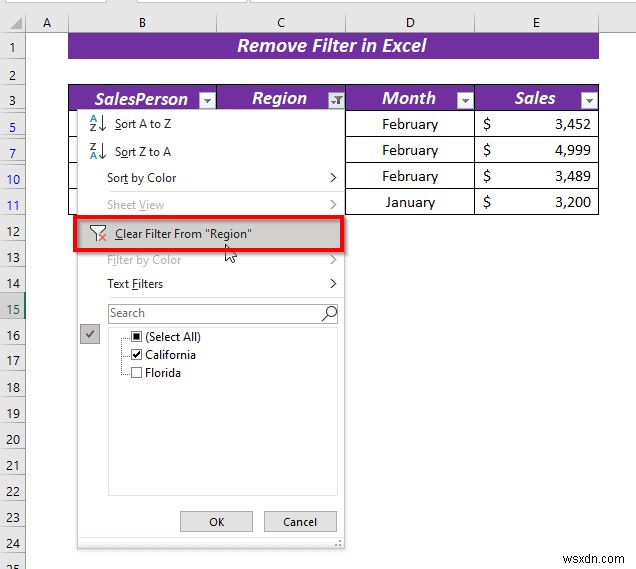
Task: Open the Text Filters option
Action: pos(211,283)
